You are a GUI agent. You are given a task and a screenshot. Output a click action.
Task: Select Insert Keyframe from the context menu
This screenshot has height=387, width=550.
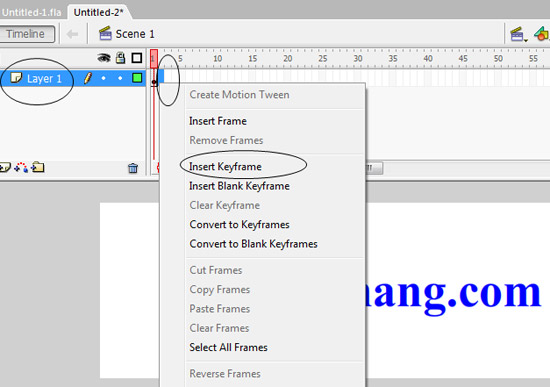pos(225,166)
